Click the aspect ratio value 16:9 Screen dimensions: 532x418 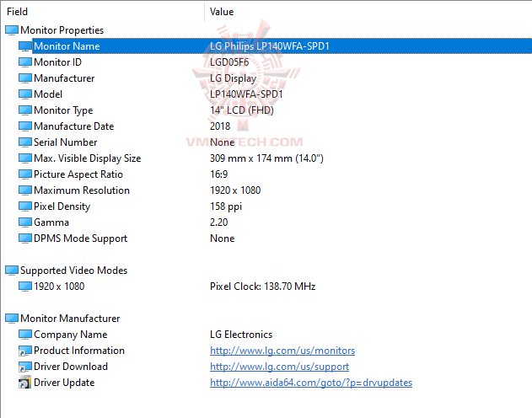219,174
